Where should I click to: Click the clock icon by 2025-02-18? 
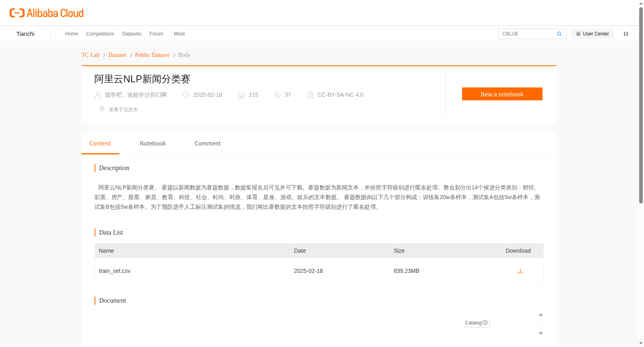pyautogui.click(x=186, y=95)
